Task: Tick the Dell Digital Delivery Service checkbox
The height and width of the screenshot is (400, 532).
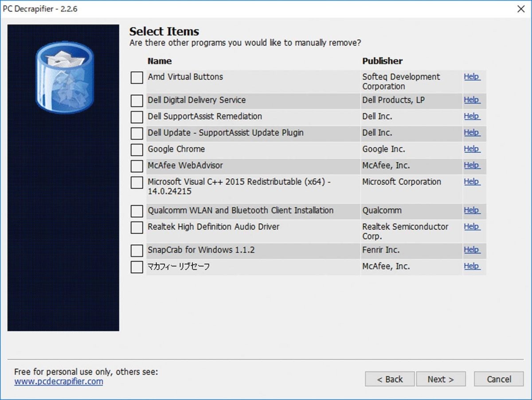Action: click(x=137, y=101)
